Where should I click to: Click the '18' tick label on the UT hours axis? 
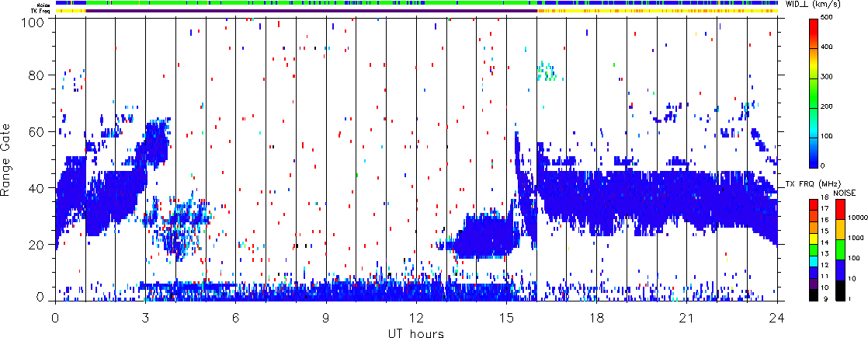[x=597, y=316]
